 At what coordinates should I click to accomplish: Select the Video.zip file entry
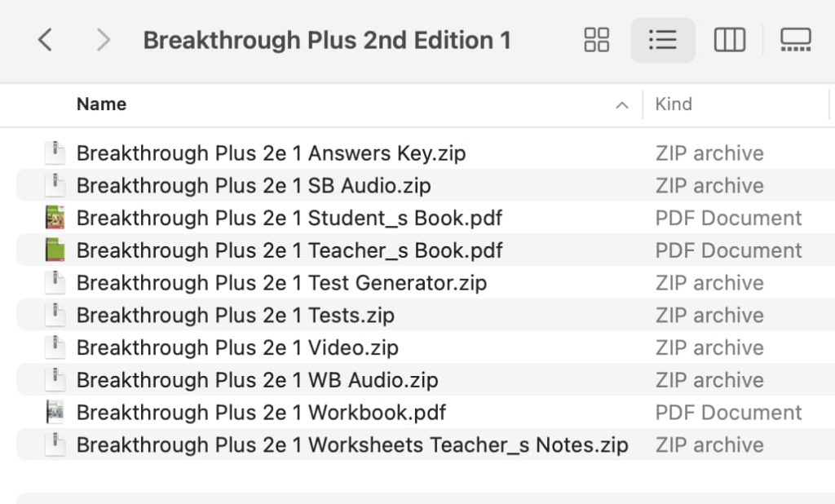[236, 347]
